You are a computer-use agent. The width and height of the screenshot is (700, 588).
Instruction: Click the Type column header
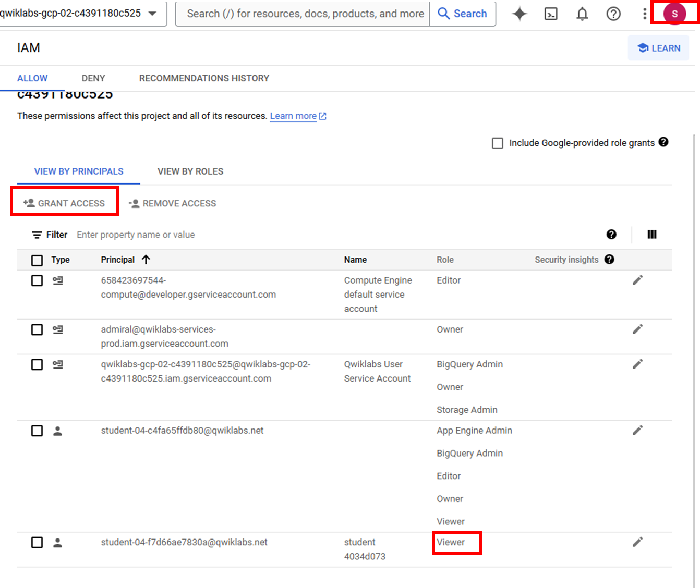coord(61,260)
